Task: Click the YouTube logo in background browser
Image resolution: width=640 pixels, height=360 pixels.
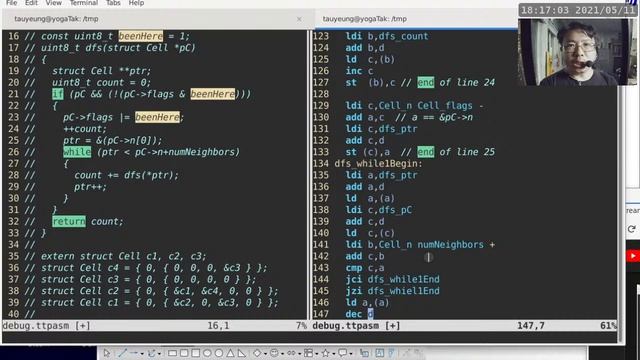Action: click(x=633, y=256)
